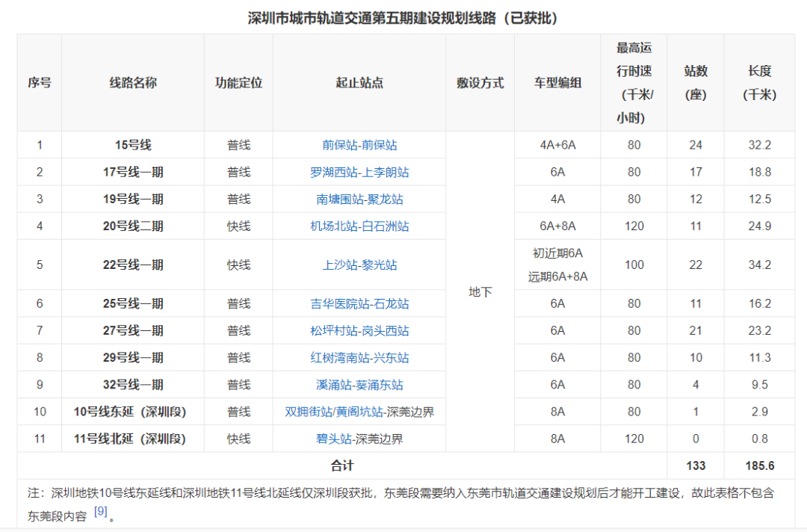Click the 线路名称 column header
The image size is (807, 532).
click(133, 83)
